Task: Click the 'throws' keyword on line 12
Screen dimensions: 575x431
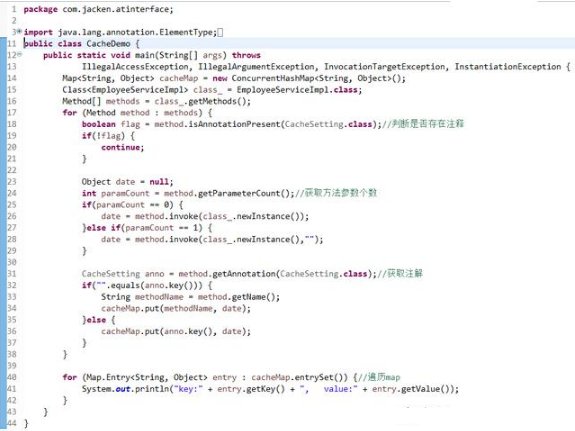Action: (246, 55)
